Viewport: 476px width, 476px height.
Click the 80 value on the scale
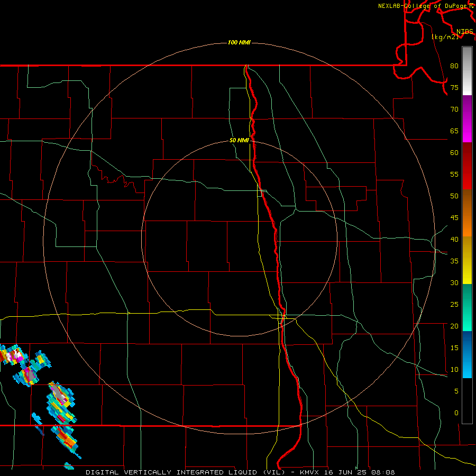click(x=454, y=66)
